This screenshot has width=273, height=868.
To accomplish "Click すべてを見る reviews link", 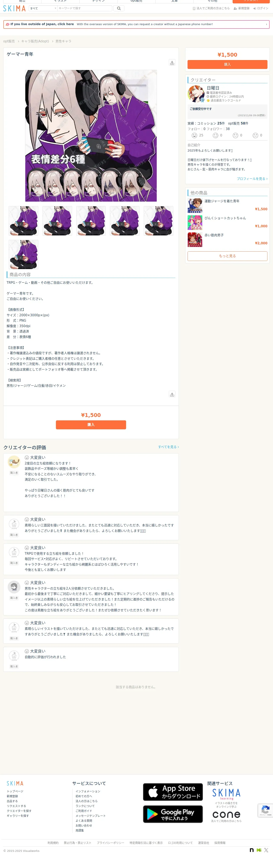I will click(x=168, y=447).
